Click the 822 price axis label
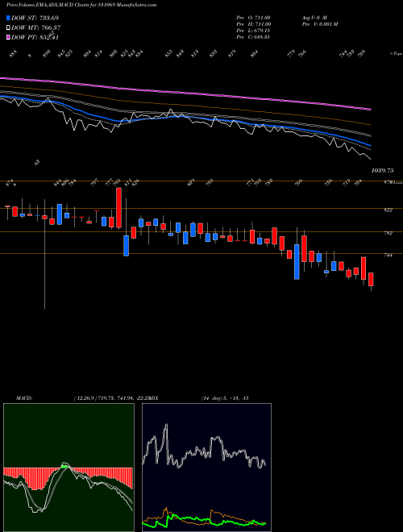The height and width of the screenshot is (532, 403). coord(388,210)
